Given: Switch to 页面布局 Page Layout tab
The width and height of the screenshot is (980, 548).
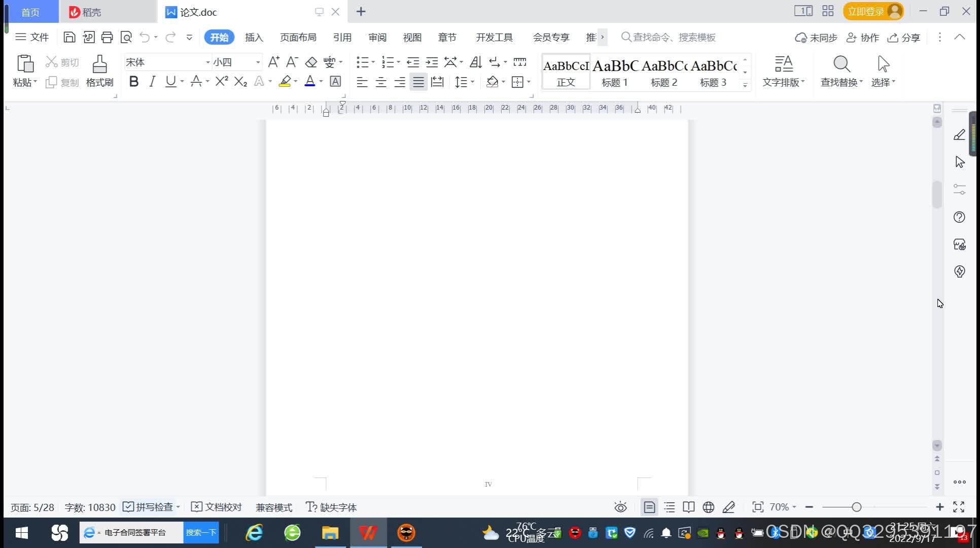Looking at the screenshot, I should click(x=298, y=37).
